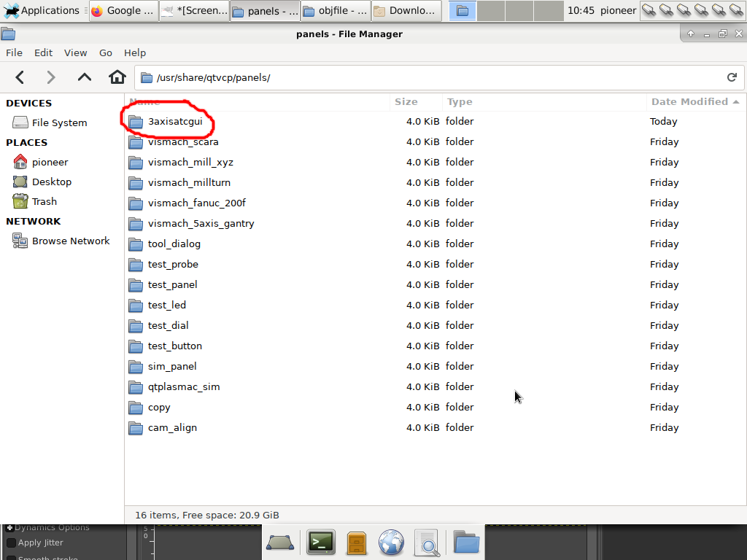The width and height of the screenshot is (747, 560).
Task: Switch to the objfile taskbar window
Action: [x=334, y=10]
